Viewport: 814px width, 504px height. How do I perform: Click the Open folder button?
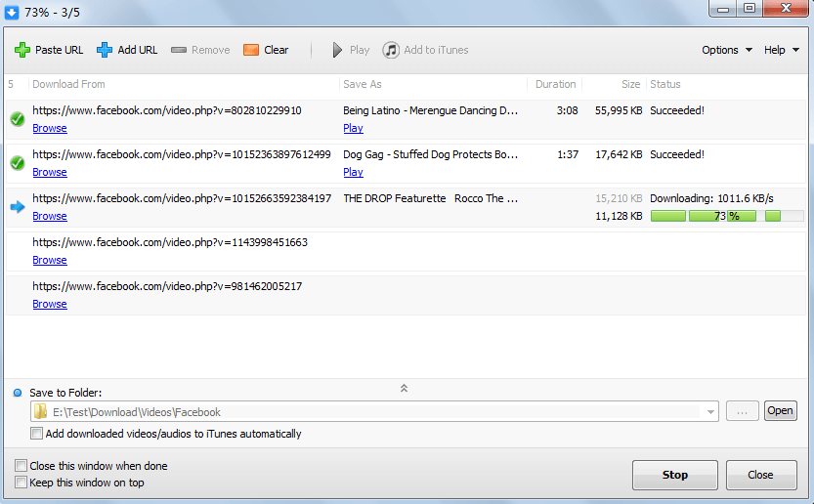pos(780,410)
